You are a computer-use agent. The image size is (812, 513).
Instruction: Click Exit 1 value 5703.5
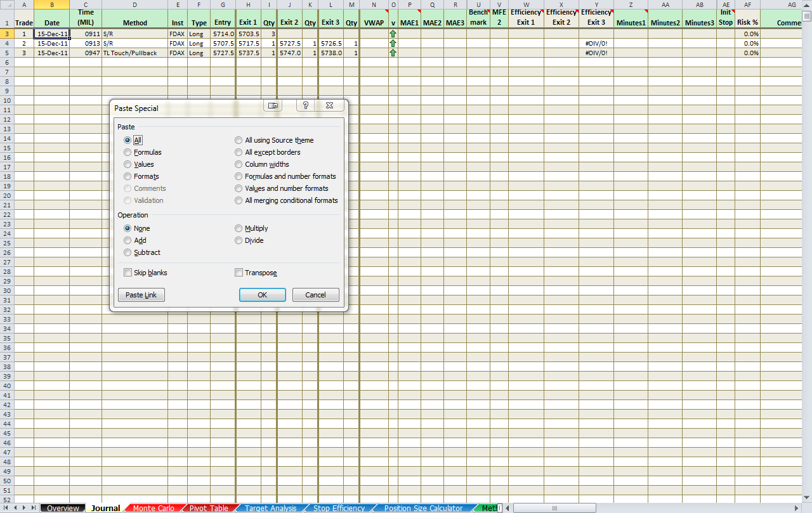tap(249, 34)
